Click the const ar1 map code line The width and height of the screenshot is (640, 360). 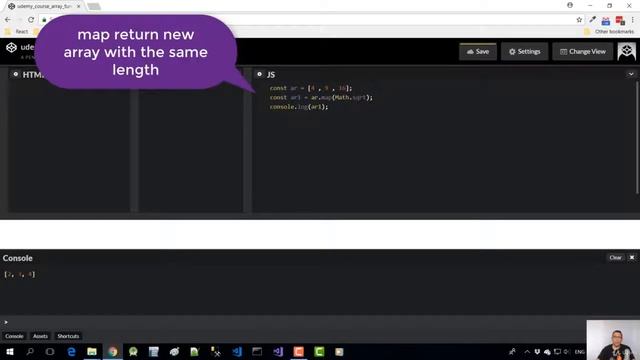click(x=321, y=98)
